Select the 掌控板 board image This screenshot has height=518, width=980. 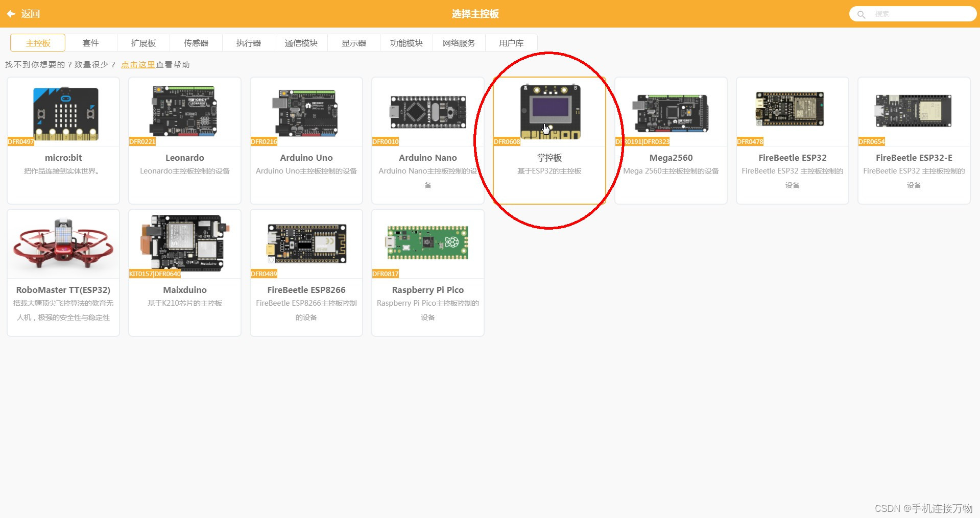pos(551,112)
